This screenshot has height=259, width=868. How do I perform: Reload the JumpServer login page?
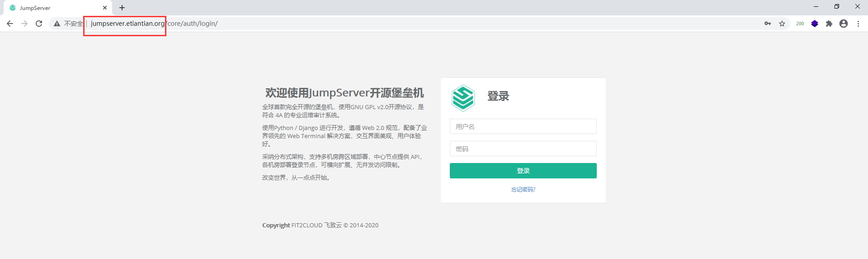[x=39, y=24]
